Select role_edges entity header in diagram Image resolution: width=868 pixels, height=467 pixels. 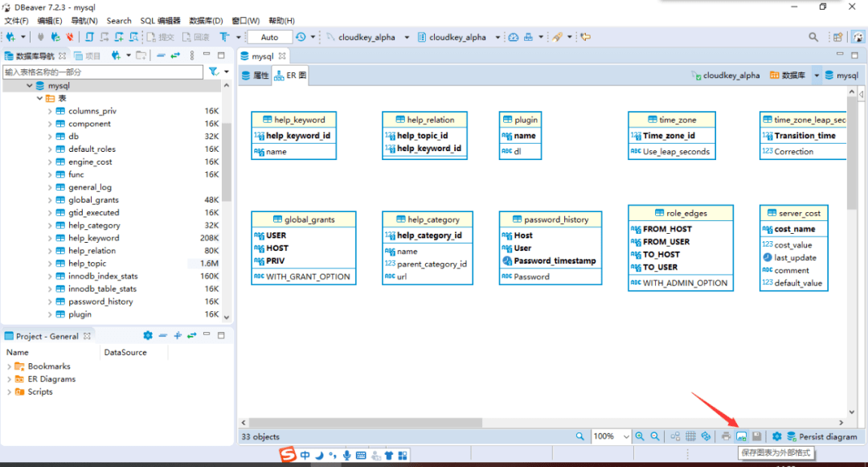681,213
